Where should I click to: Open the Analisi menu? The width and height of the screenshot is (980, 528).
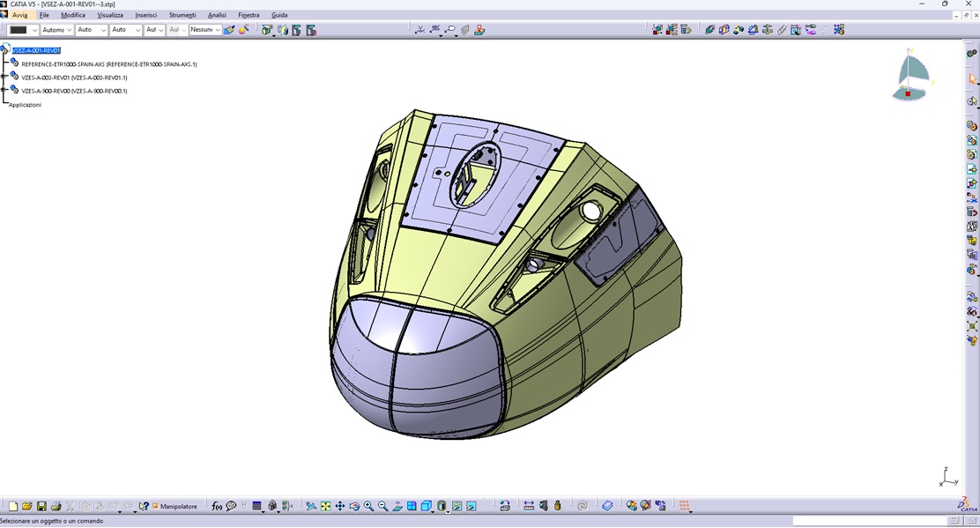tap(217, 15)
